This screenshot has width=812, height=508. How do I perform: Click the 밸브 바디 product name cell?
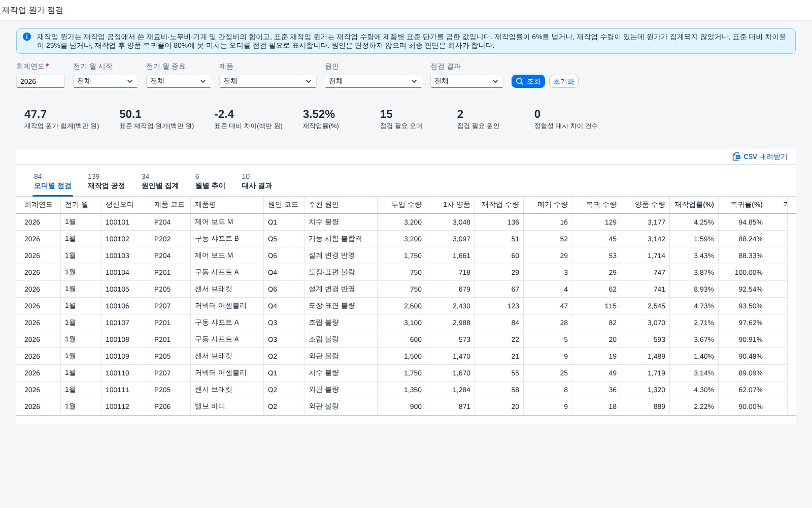[227, 406]
